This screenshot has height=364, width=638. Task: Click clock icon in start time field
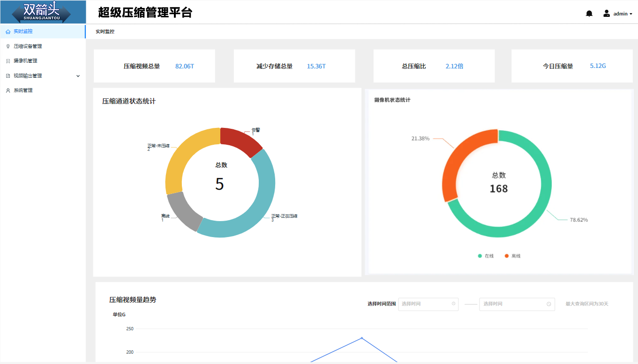[453, 304]
